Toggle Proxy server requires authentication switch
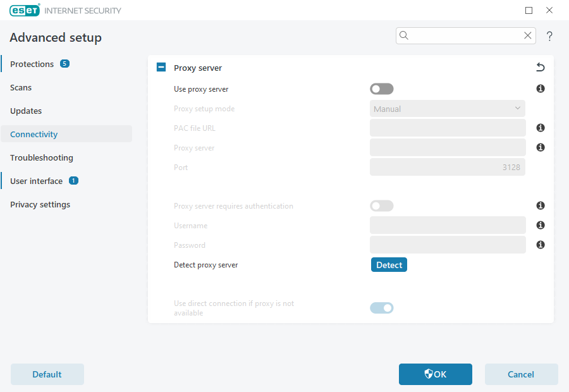The image size is (569, 392). click(x=382, y=206)
